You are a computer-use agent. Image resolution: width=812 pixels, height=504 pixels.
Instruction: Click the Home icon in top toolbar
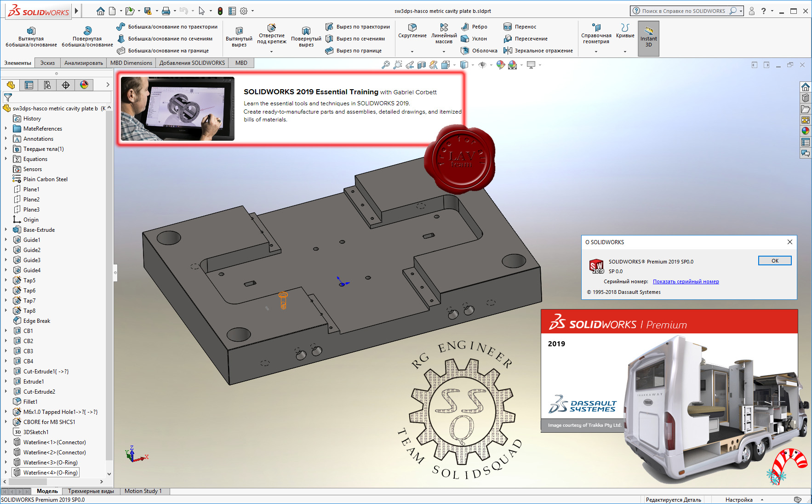click(x=101, y=11)
